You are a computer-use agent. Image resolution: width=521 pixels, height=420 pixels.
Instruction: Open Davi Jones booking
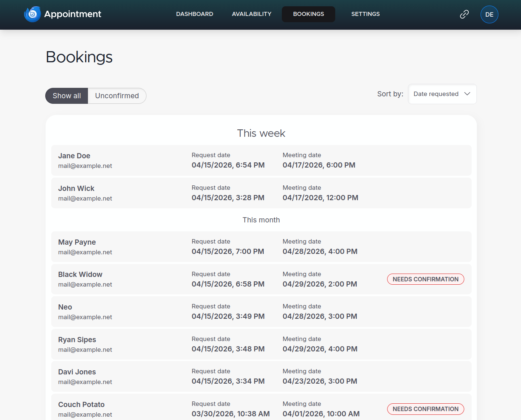(261, 376)
